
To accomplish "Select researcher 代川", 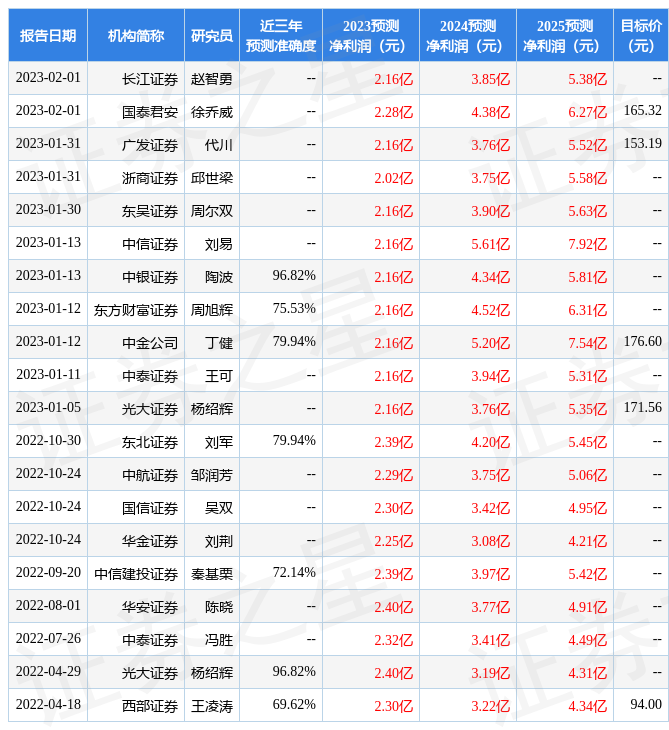I will point(219,145).
